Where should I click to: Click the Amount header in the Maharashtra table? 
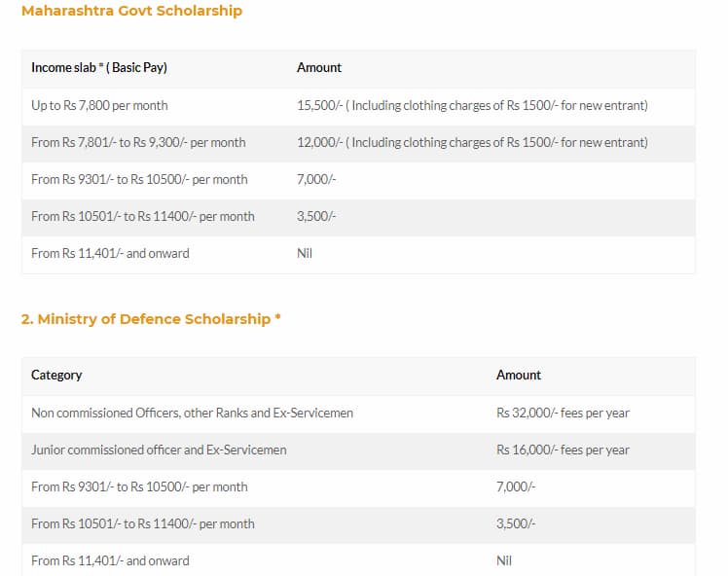(319, 68)
